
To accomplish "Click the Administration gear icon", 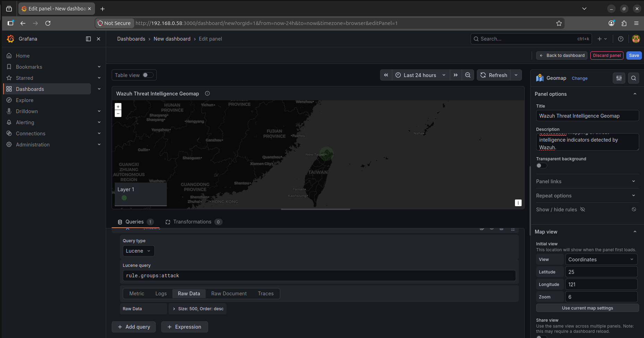I will tap(9, 144).
